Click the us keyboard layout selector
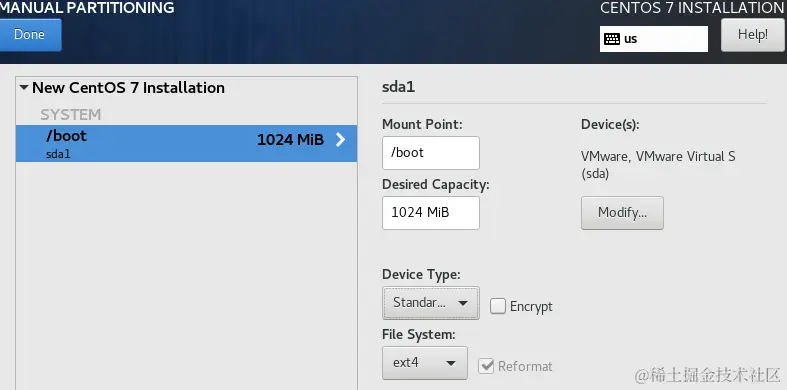The image size is (787, 390). [653, 39]
